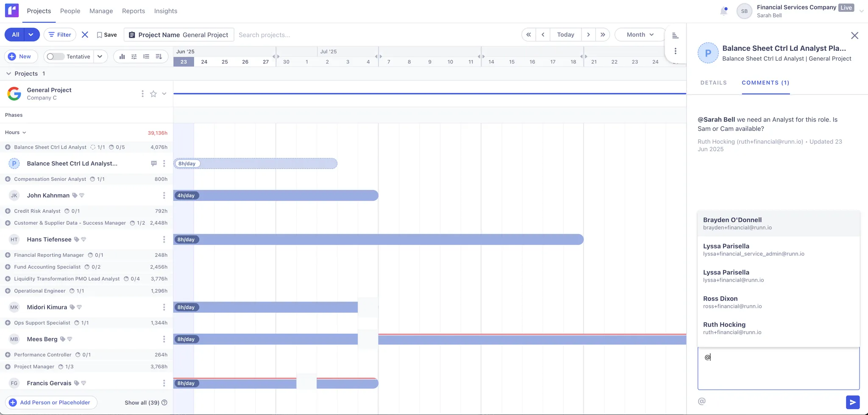Click the Balance Sheet placeholder 8h/day bar
868x415 pixels.
pos(255,163)
